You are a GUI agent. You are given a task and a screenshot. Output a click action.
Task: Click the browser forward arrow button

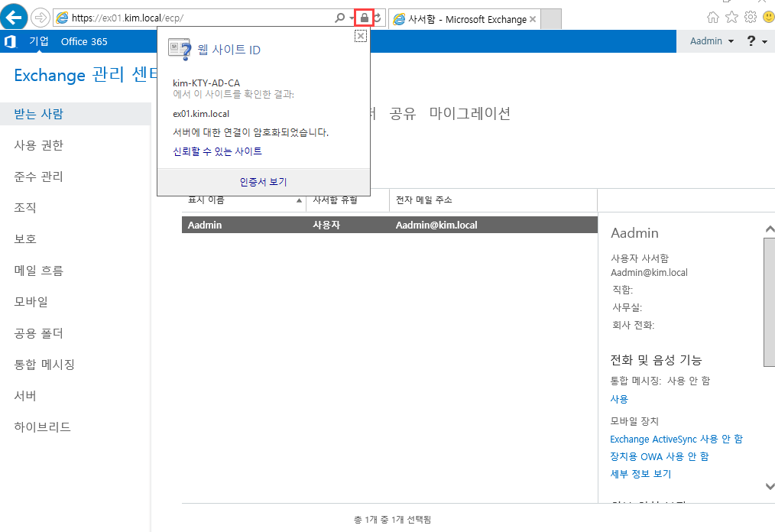click(x=40, y=18)
